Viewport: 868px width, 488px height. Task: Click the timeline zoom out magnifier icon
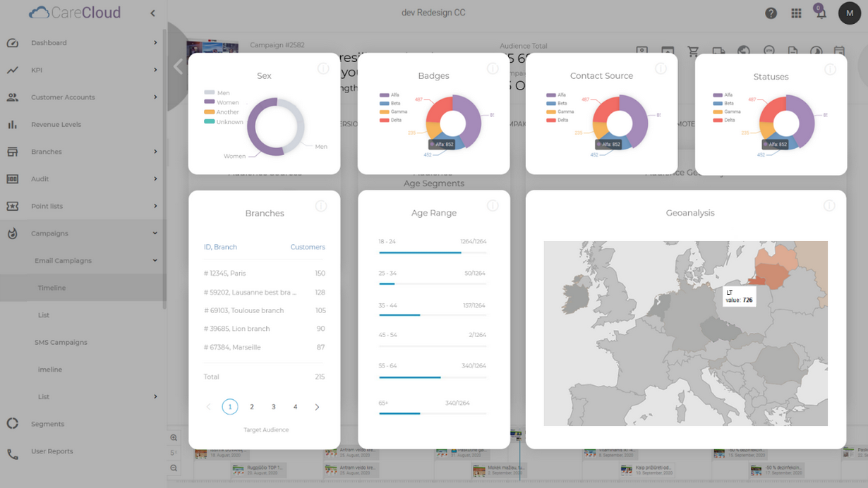click(174, 468)
